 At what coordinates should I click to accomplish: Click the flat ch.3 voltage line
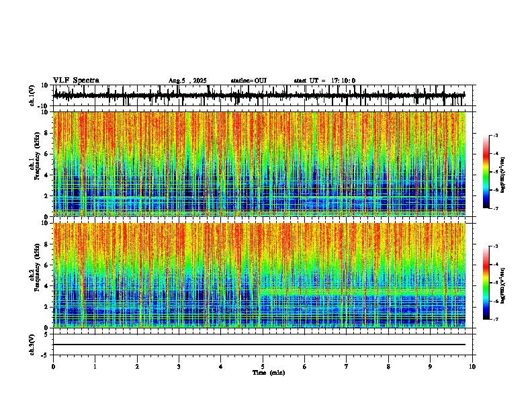259,345
